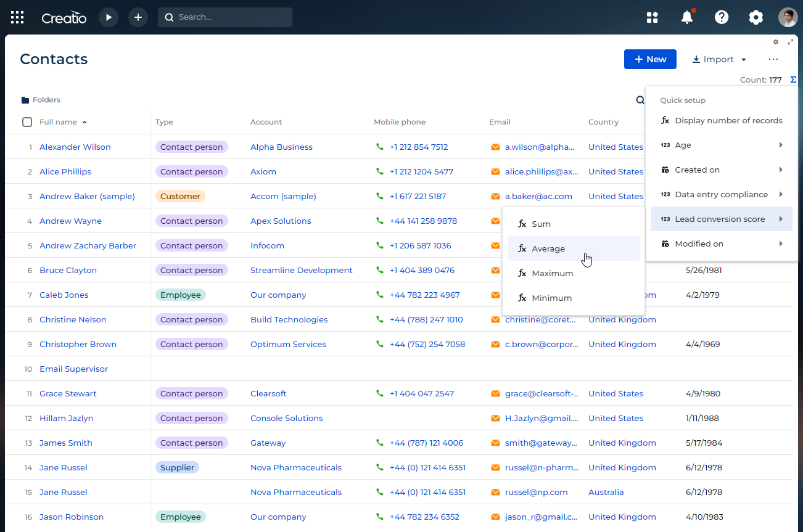The image size is (803, 532).
Task: Click phone icon for +1 617 221 5187
Action: pos(380,196)
